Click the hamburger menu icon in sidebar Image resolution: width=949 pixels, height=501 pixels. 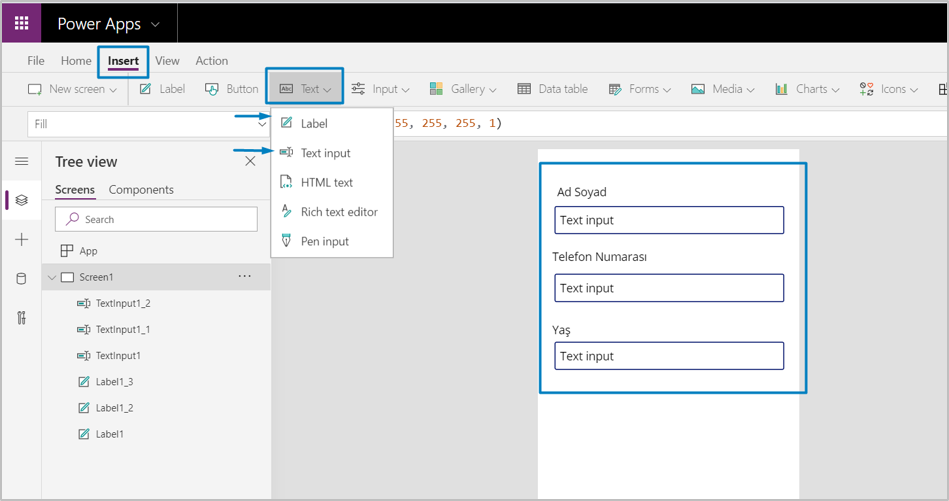tap(22, 161)
